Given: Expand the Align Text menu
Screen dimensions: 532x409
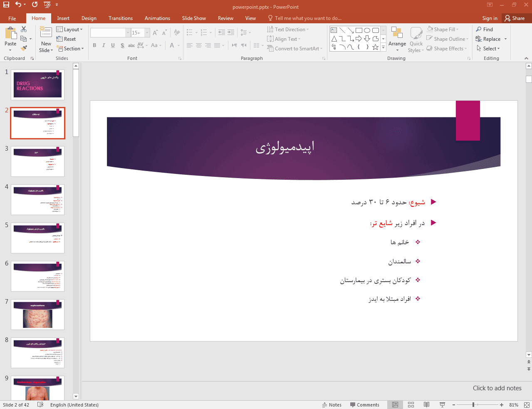Looking at the screenshot, I should [x=284, y=39].
